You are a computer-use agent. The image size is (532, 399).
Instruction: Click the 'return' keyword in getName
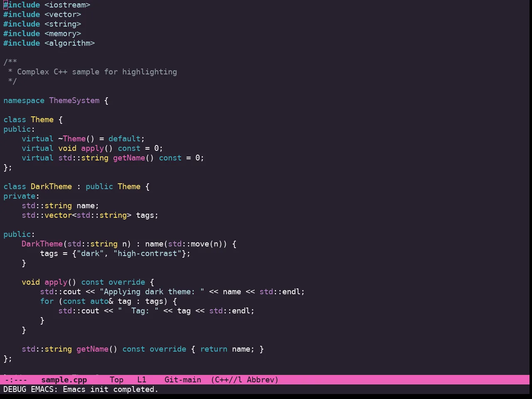pyautogui.click(x=214, y=349)
